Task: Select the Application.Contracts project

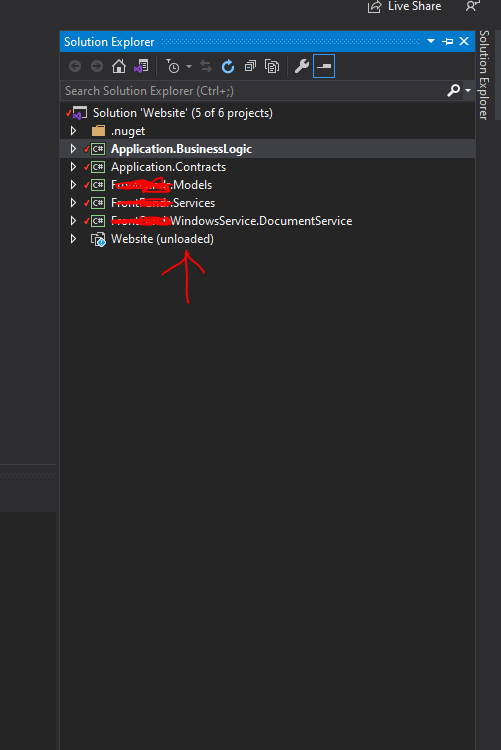Action: pos(168,167)
